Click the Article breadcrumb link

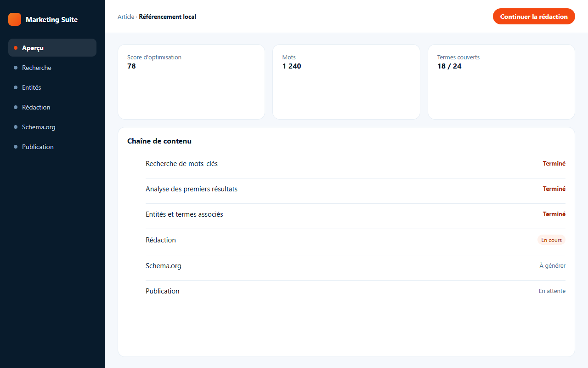click(x=126, y=17)
